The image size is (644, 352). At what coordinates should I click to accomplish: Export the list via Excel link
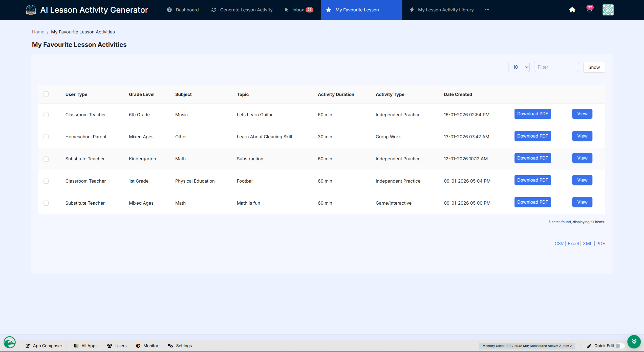click(573, 244)
